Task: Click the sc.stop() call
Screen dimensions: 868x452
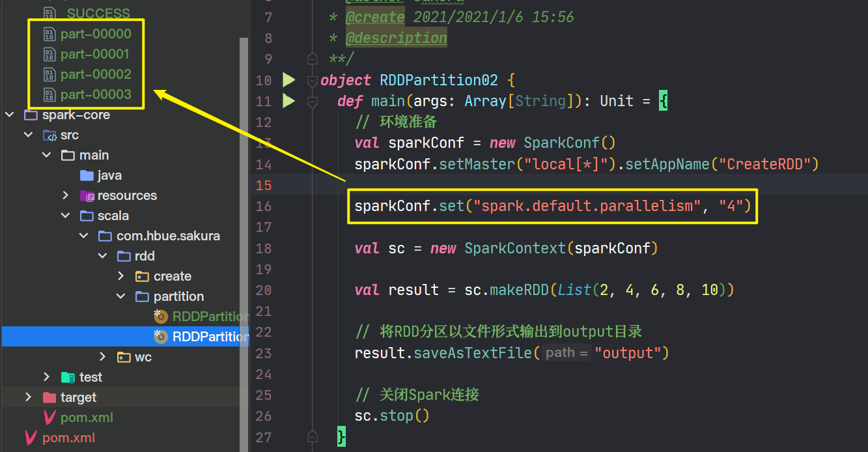Action: coord(392,416)
